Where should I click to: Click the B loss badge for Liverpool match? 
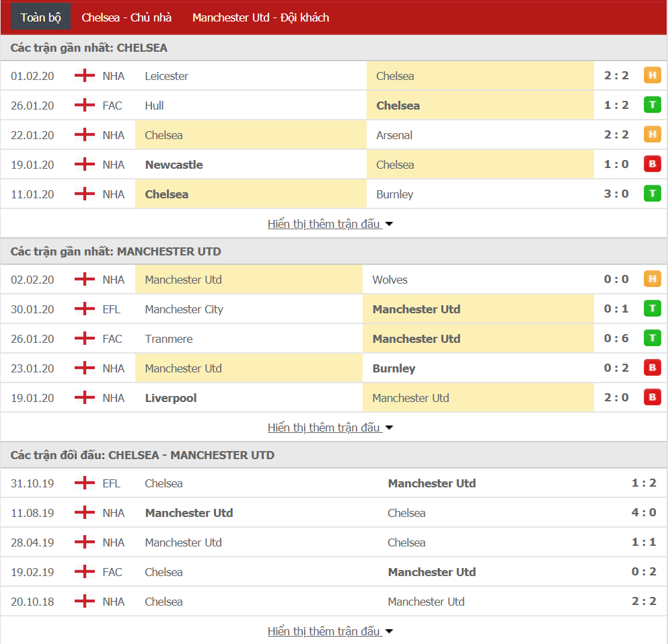point(653,397)
